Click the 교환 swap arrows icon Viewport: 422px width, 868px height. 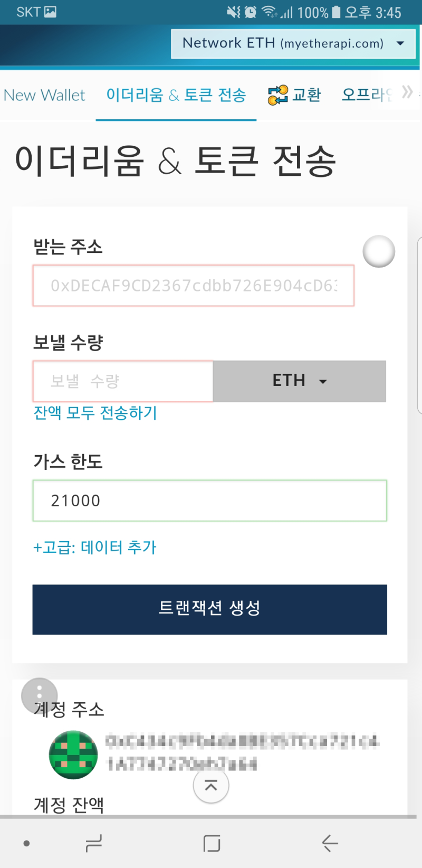click(278, 94)
